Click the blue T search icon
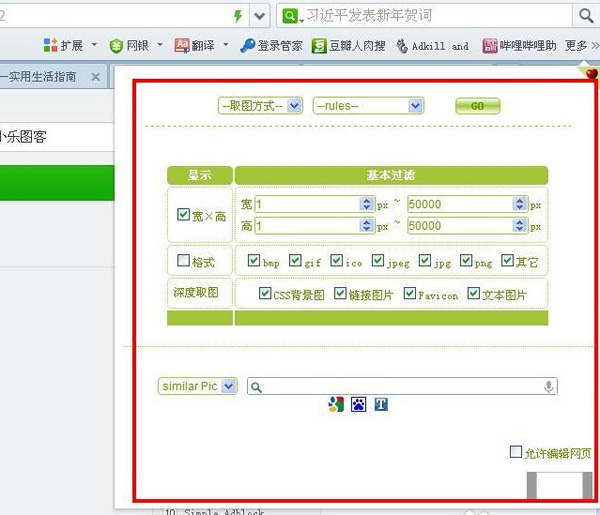The width and height of the screenshot is (600, 515). (x=381, y=405)
